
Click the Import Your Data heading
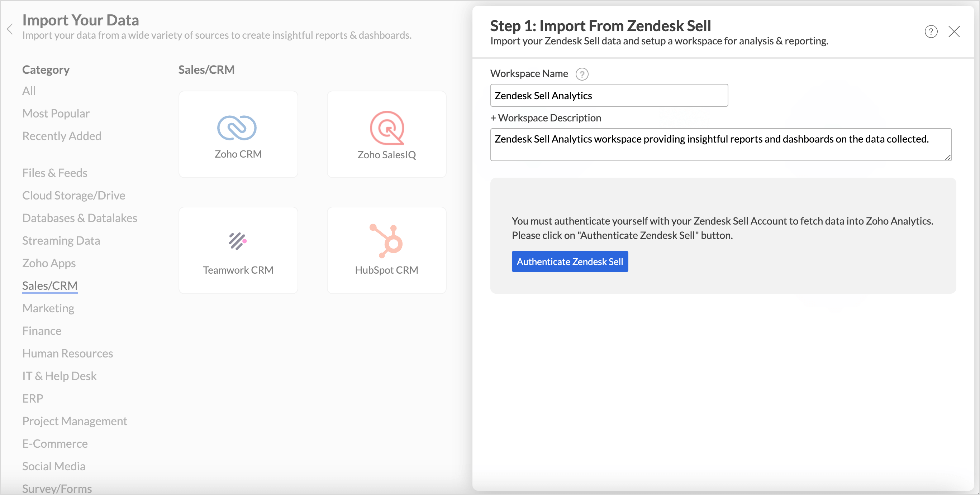(81, 20)
